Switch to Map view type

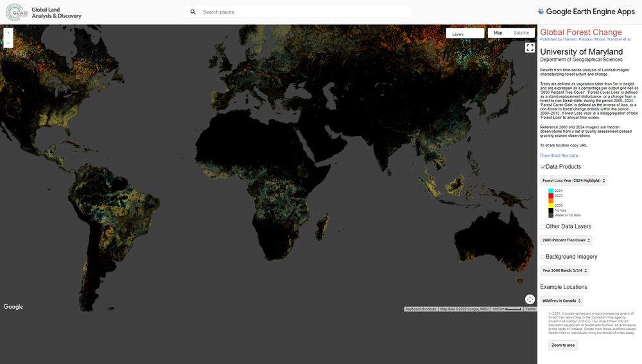[x=498, y=33]
